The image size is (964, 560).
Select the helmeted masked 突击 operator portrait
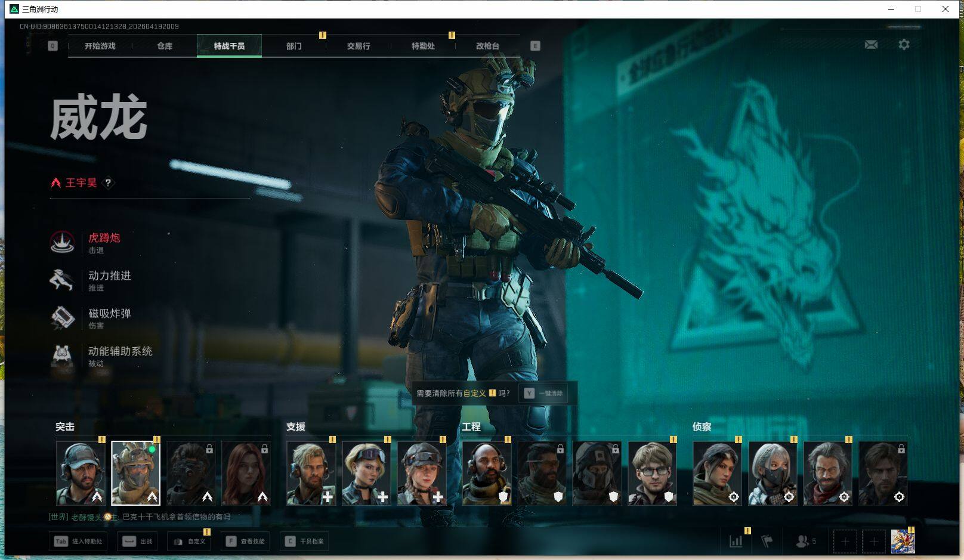click(136, 473)
